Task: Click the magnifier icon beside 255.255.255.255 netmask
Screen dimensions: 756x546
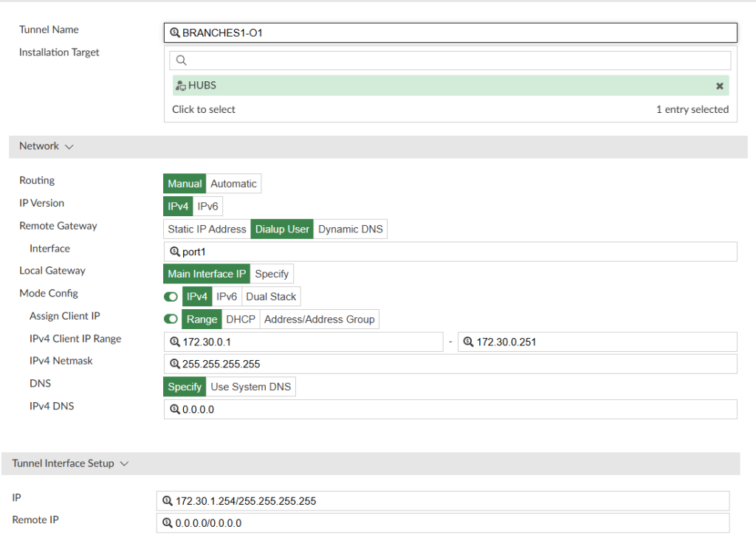Action: 174,364
